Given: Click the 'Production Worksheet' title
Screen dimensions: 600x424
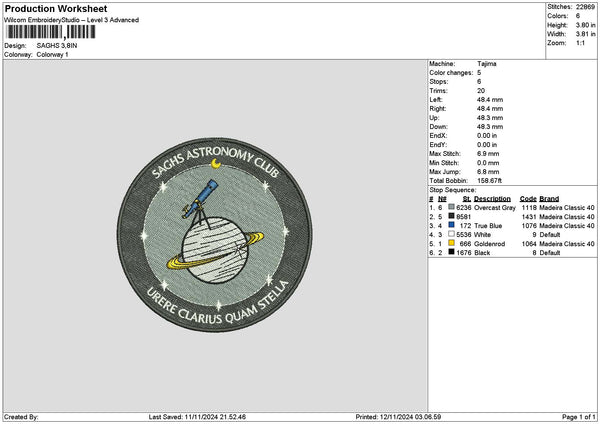Looking at the screenshot, I should coord(56,8).
